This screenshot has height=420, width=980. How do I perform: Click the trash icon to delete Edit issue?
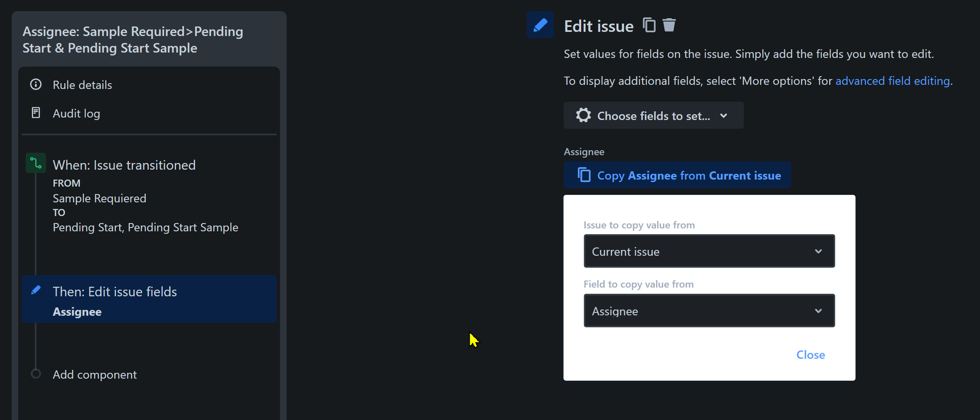pyautogui.click(x=669, y=24)
